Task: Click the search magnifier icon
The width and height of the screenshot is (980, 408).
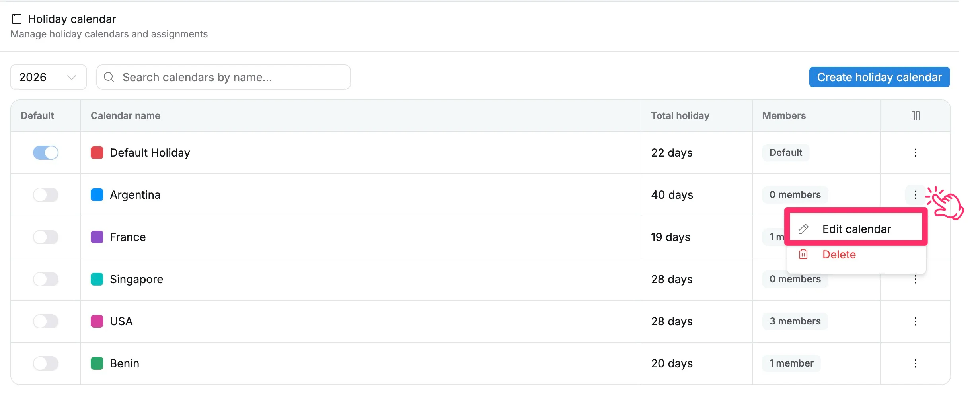Action: tap(109, 77)
